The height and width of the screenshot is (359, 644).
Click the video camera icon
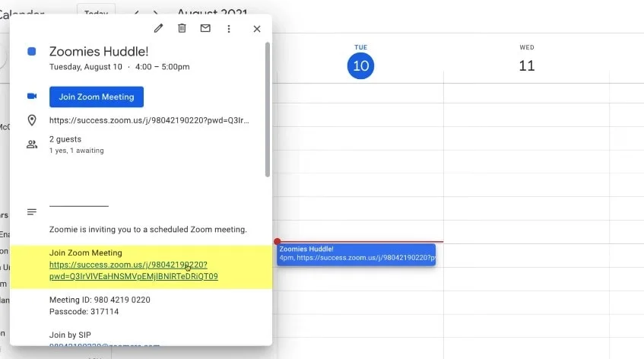(x=32, y=96)
